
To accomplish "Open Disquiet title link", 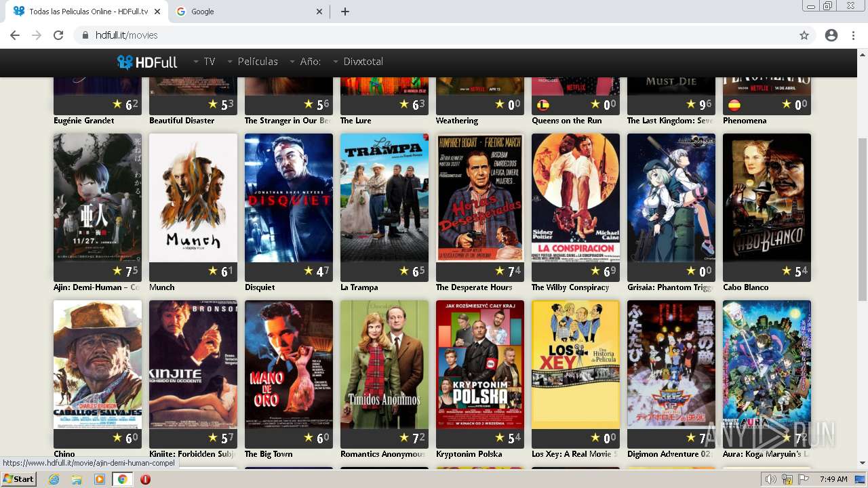I will [260, 287].
